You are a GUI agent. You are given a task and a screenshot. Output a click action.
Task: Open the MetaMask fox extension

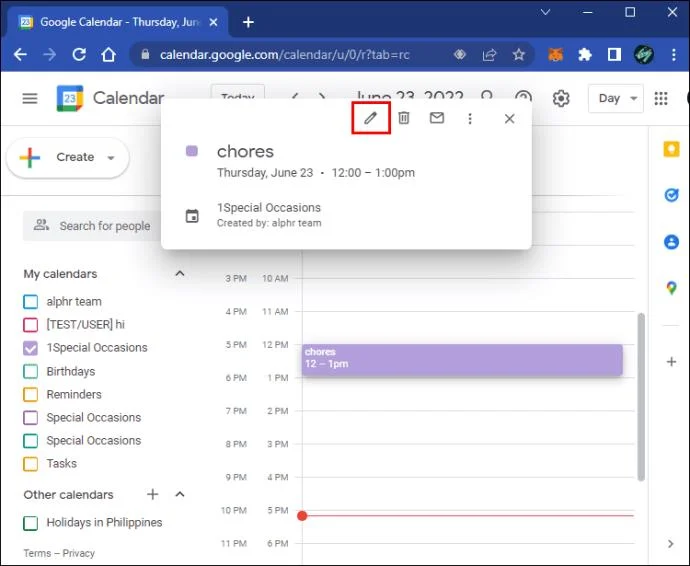pyautogui.click(x=555, y=55)
